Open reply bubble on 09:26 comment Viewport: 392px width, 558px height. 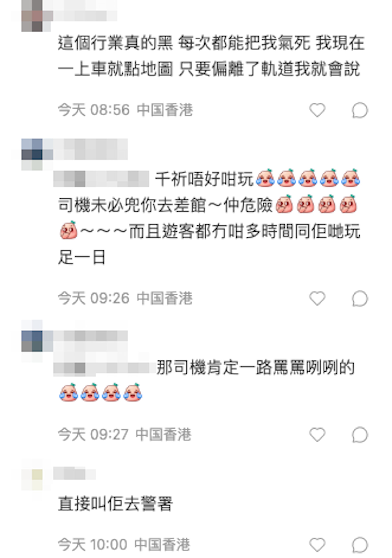point(360,298)
